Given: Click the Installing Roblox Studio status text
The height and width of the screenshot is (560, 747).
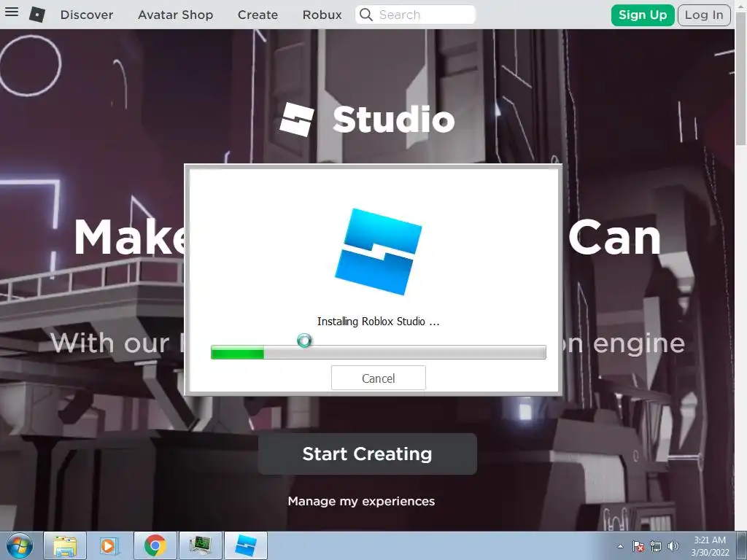Looking at the screenshot, I should point(379,322).
